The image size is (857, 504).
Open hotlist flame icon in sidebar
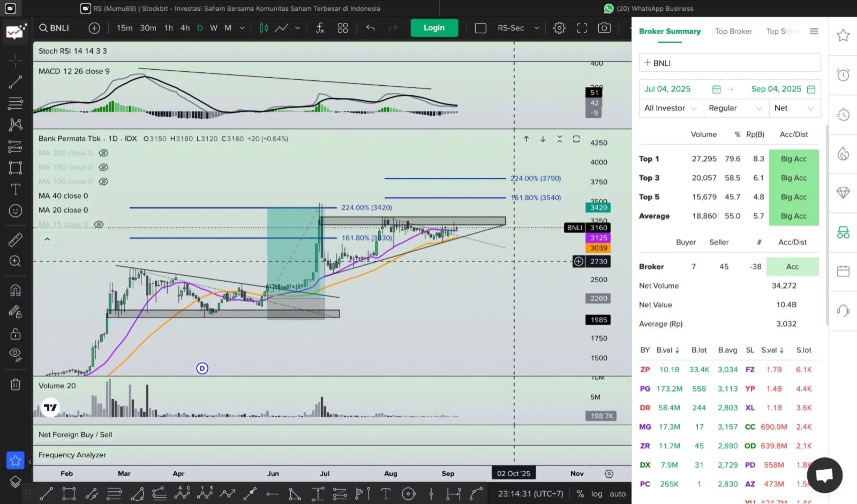point(843,154)
